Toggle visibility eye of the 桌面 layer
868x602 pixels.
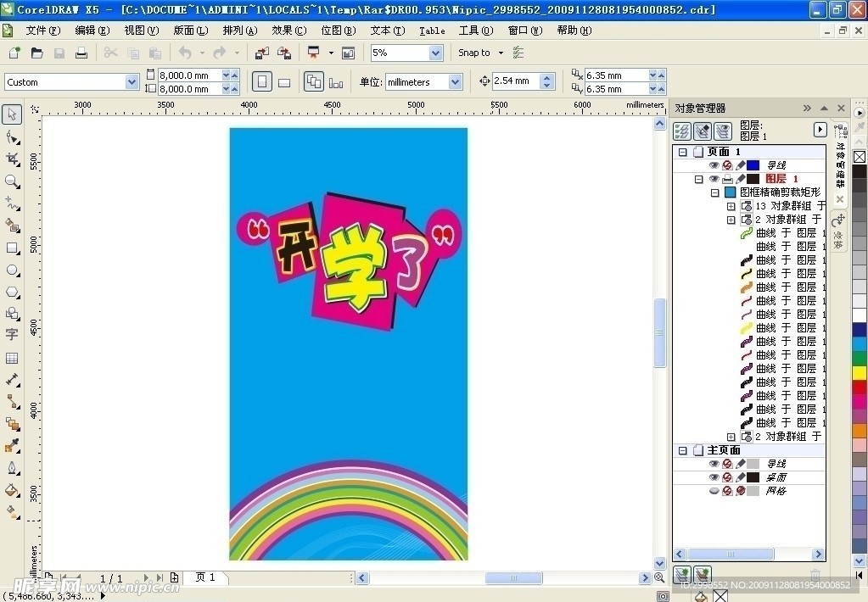[714, 477]
